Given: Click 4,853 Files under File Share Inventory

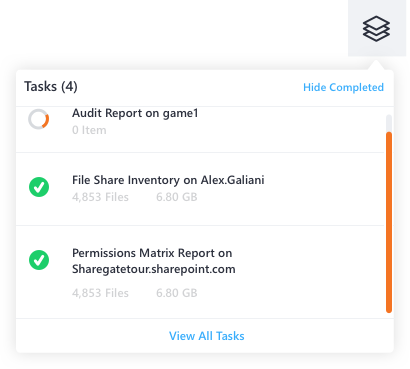Looking at the screenshot, I should tap(100, 197).
